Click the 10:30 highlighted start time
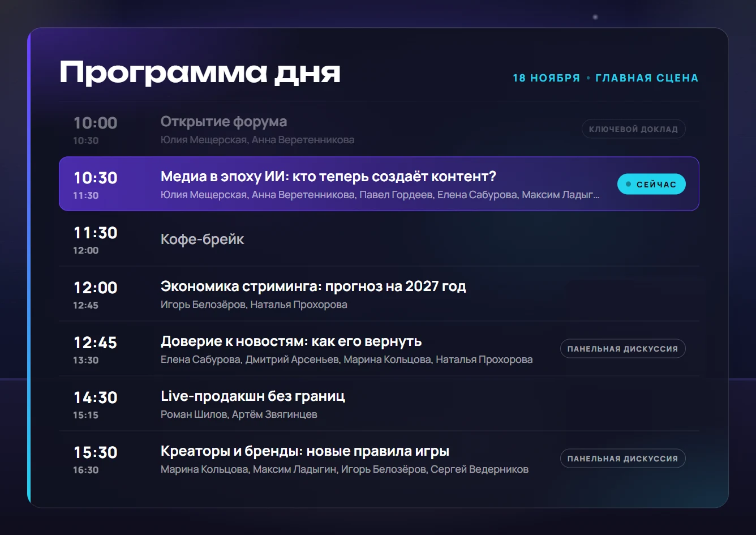This screenshot has width=756, height=535. click(x=95, y=178)
